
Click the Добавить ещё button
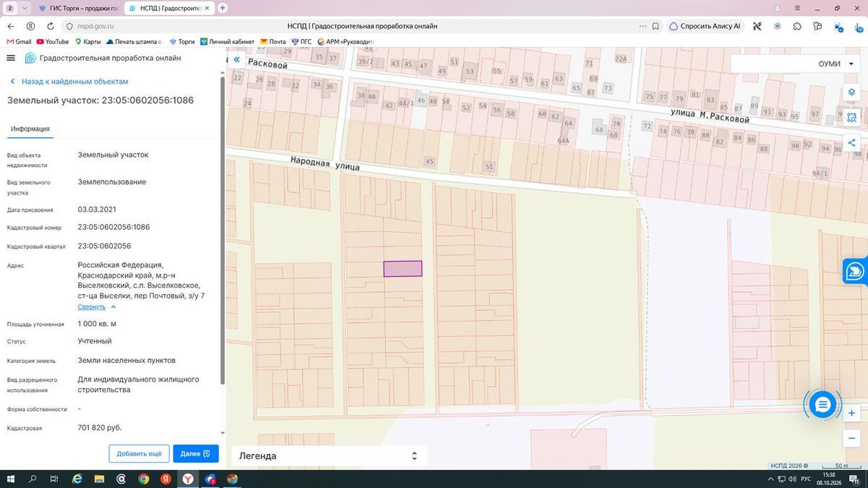pyautogui.click(x=139, y=453)
